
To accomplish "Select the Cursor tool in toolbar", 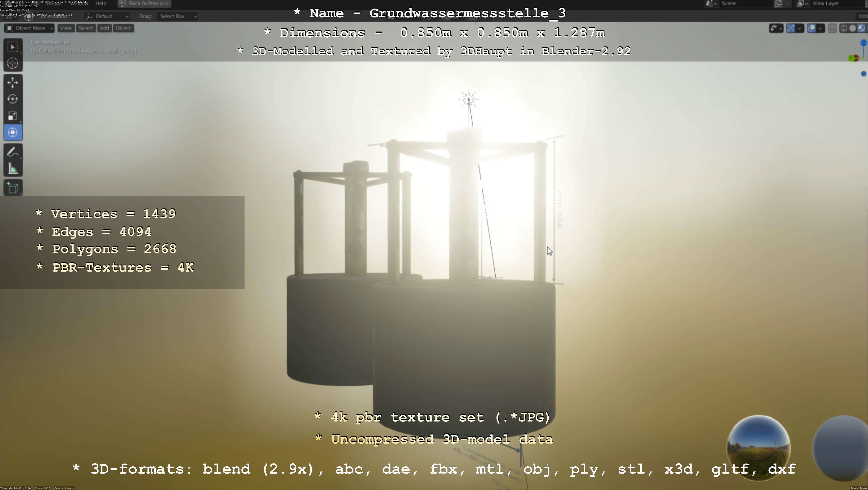I will coord(13,63).
